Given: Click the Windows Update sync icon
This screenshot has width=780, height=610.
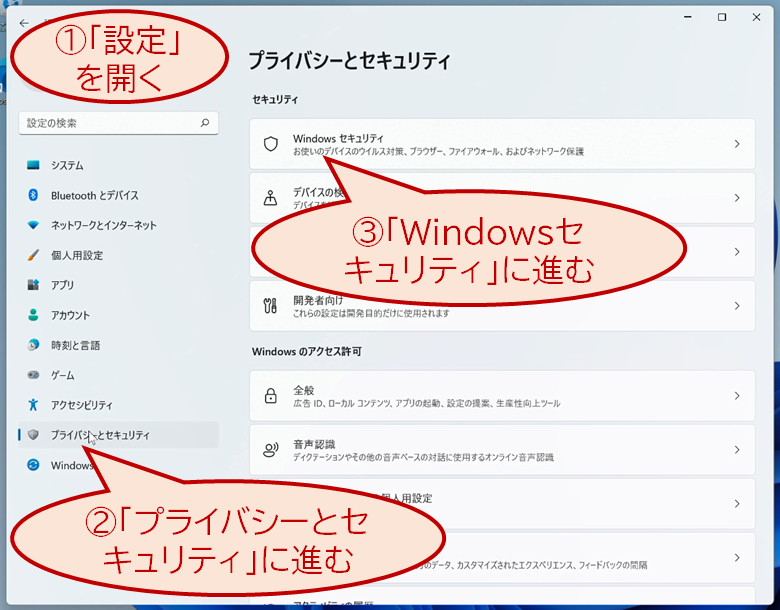Looking at the screenshot, I should coord(33,465).
